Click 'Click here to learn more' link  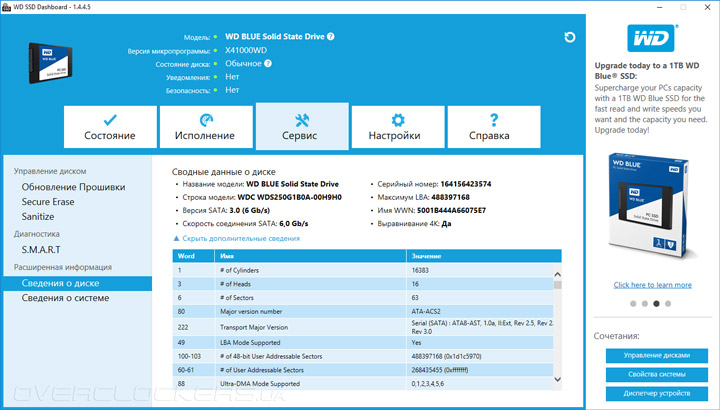[x=652, y=285]
